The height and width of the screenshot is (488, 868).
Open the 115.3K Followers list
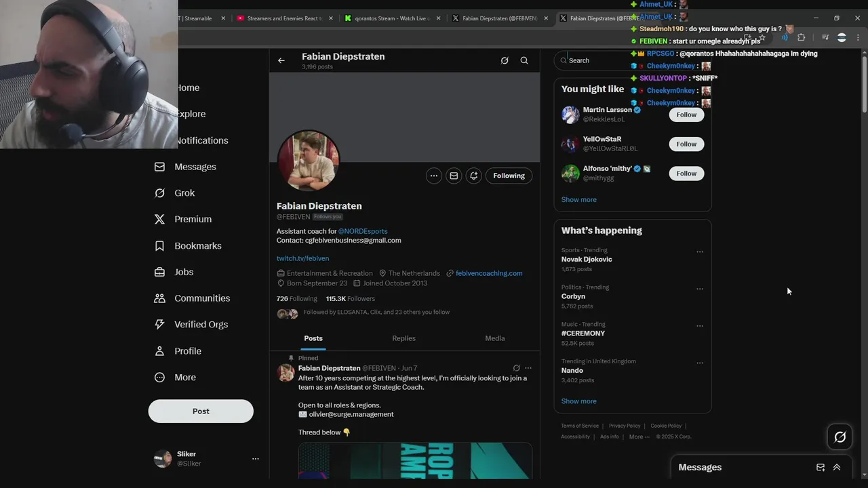point(350,299)
